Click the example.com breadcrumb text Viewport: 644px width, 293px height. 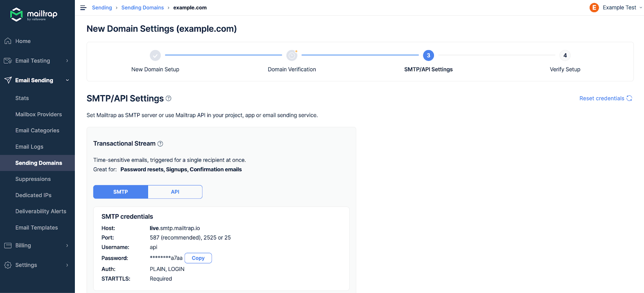coord(190,8)
